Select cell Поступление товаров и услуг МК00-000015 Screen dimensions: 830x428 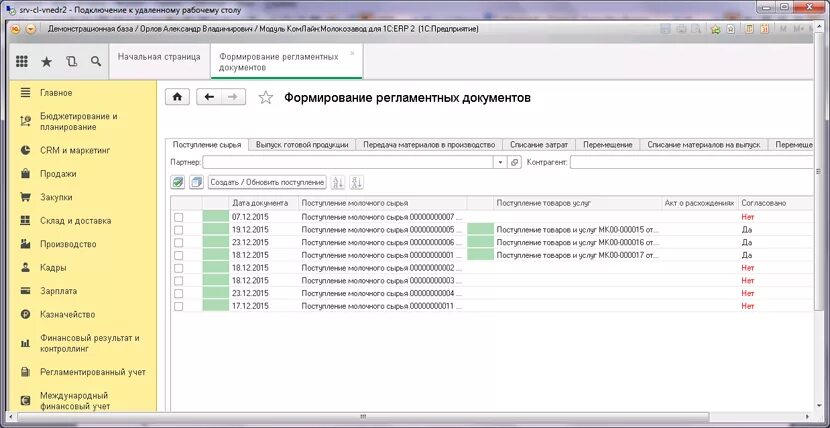click(x=578, y=230)
